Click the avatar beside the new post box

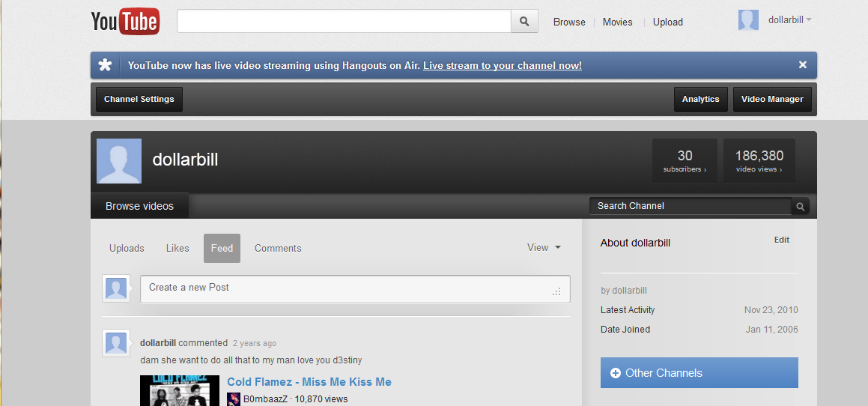tap(116, 288)
